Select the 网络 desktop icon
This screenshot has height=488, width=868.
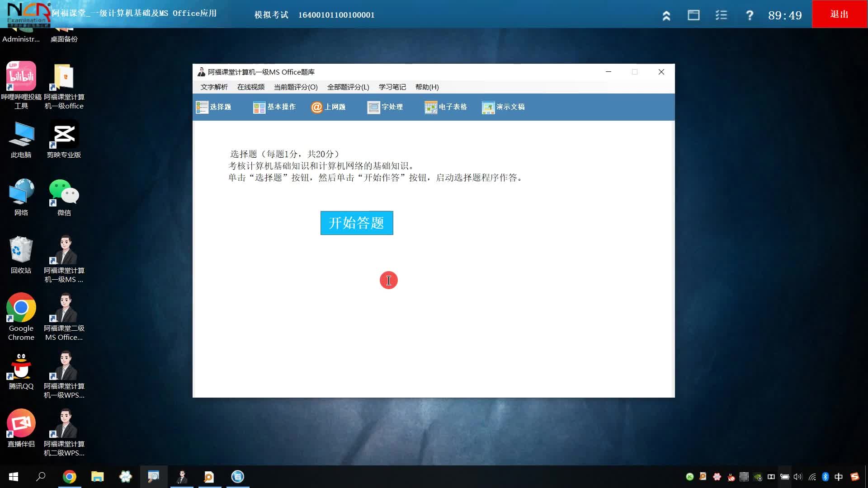[21, 197]
